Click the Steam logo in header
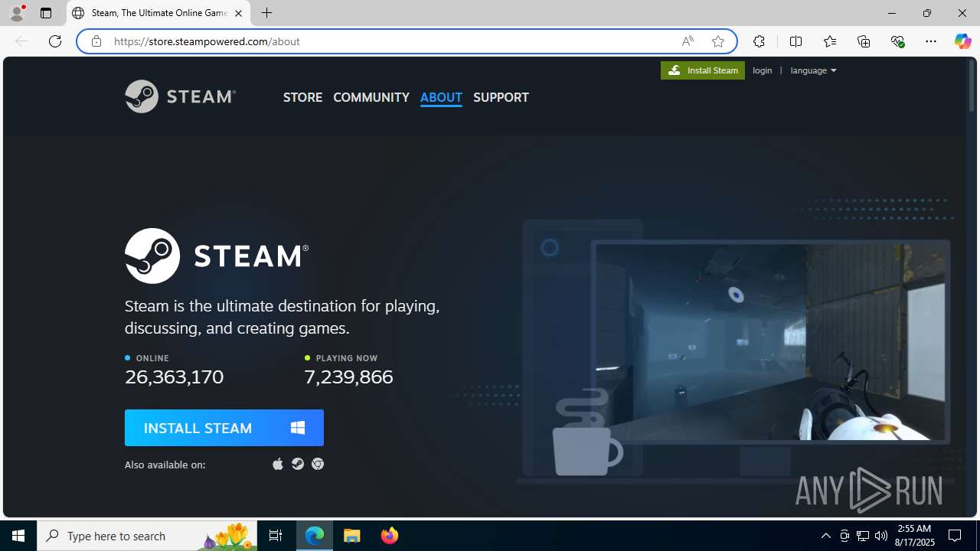Image resolution: width=980 pixels, height=551 pixels. [x=180, y=96]
